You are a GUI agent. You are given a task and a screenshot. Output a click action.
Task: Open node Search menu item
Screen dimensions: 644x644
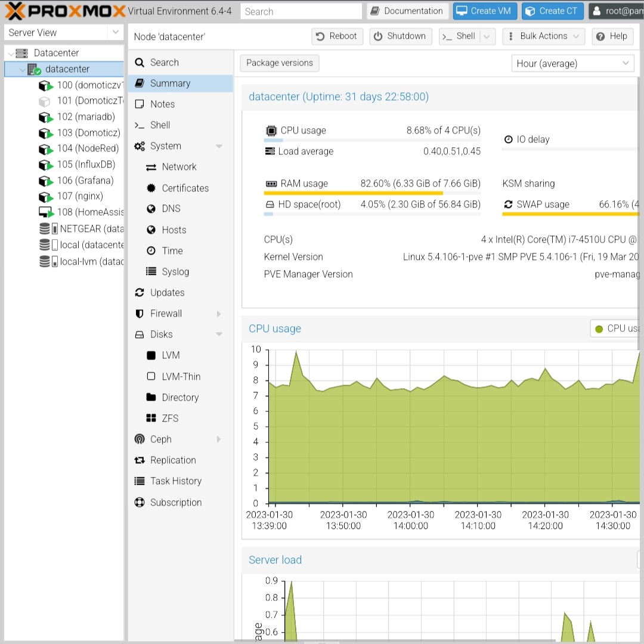180,63
